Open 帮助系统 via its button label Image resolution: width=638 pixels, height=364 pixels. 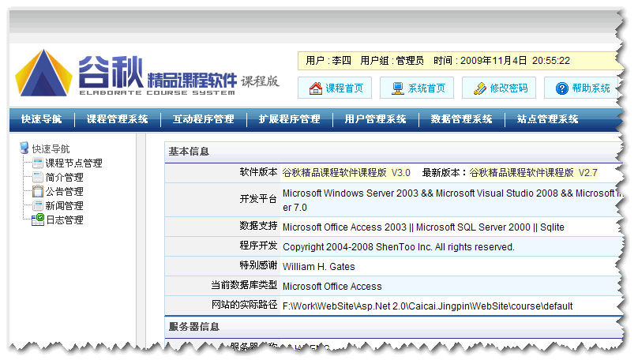(591, 88)
